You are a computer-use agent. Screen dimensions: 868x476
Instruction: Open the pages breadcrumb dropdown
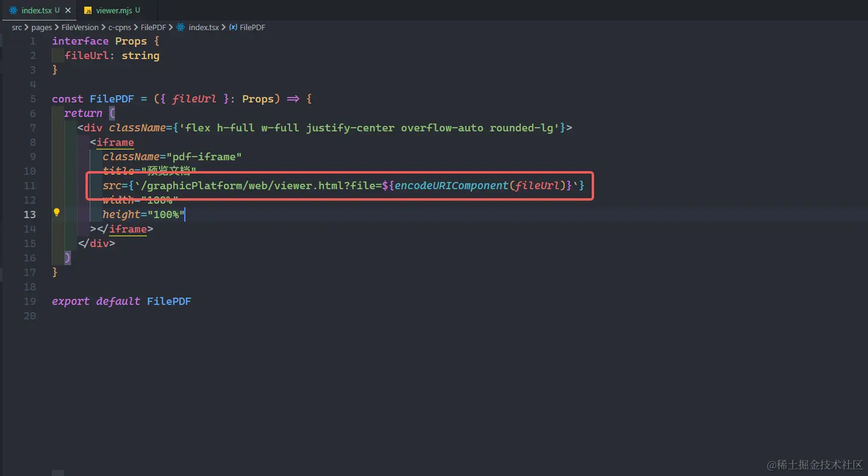(x=42, y=27)
